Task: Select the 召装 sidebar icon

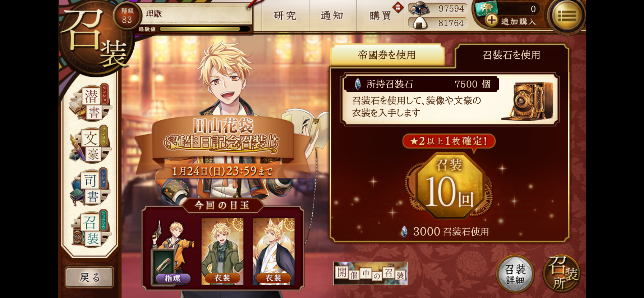Action: (91, 229)
